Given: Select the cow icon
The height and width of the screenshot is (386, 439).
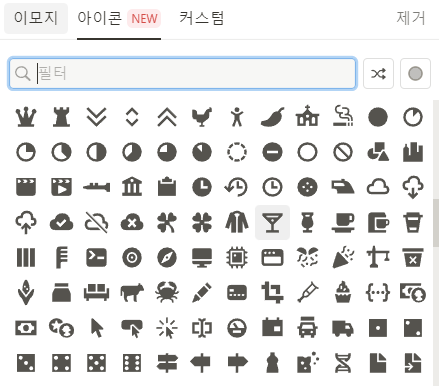Looking at the screenshot, I should (132, 293).
